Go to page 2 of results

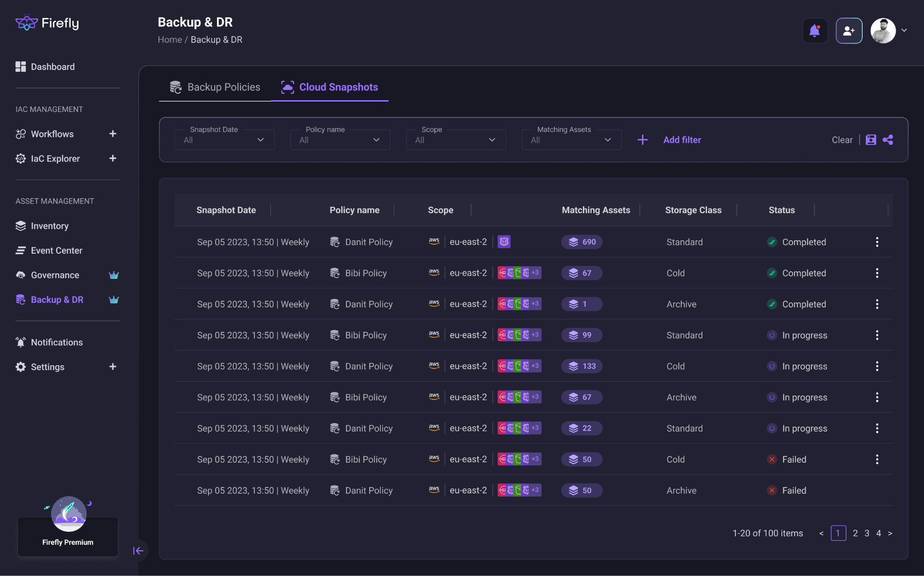(855, 533)
